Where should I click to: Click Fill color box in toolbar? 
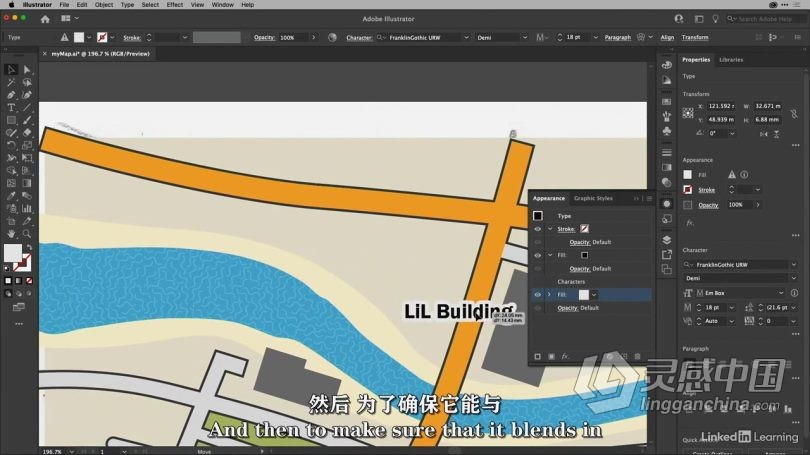pos(13,253)
